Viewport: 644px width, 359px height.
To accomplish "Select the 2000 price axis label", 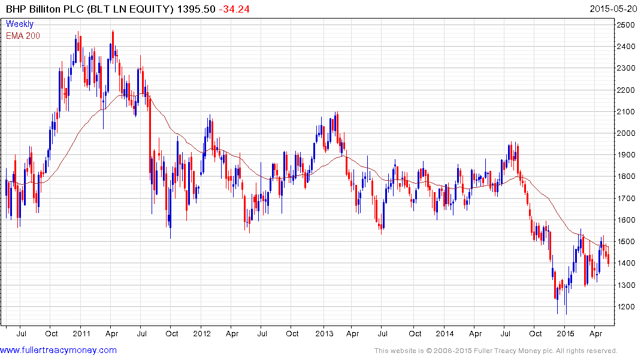I will [x=626, y=133].
